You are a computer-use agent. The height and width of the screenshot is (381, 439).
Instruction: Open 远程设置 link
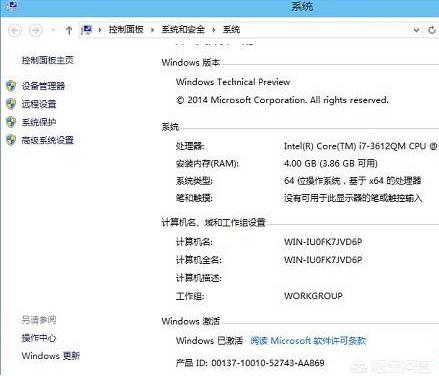coord(39,104)
